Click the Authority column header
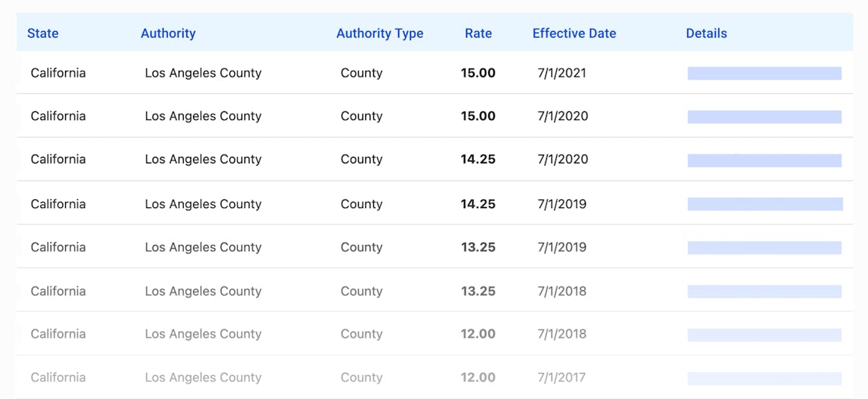Image resolution: width=868 pixels, height=399 pixels. coord(168,33)
